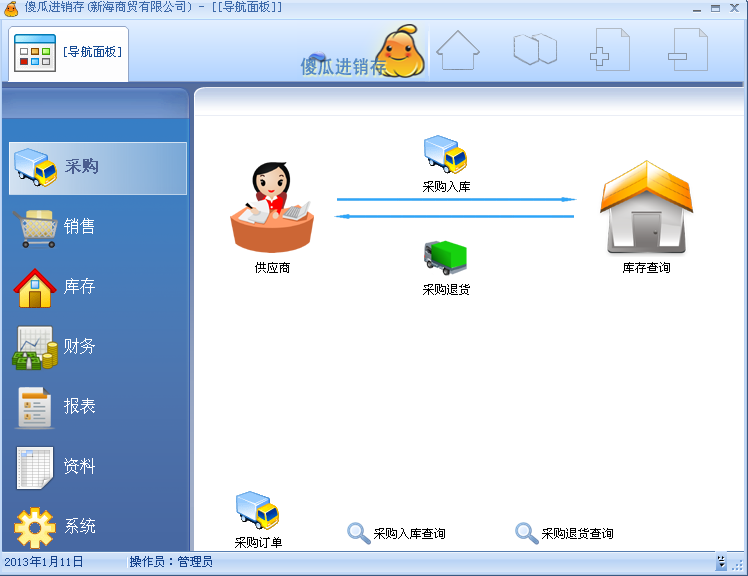
Task: Expand the status bar overflow arrow
Action: click(721, 563)
